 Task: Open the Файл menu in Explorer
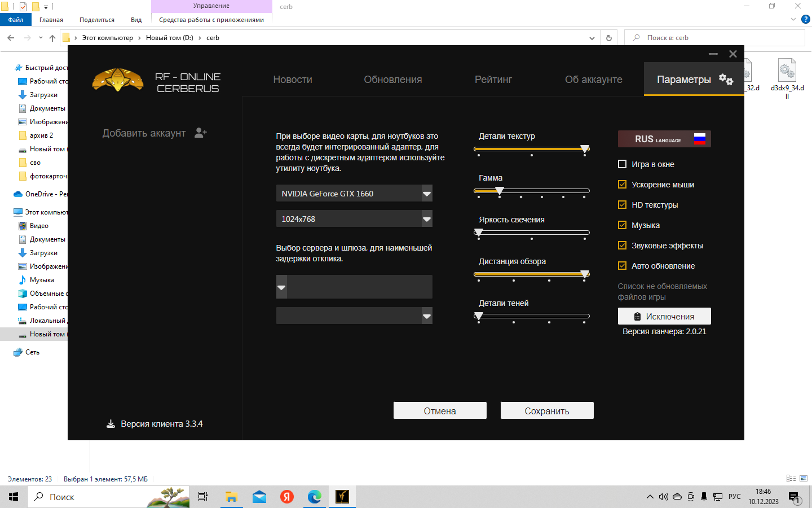[16, 20]
